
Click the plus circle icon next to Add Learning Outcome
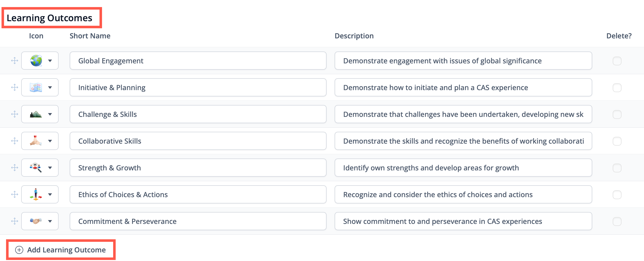tap(19, 250)
